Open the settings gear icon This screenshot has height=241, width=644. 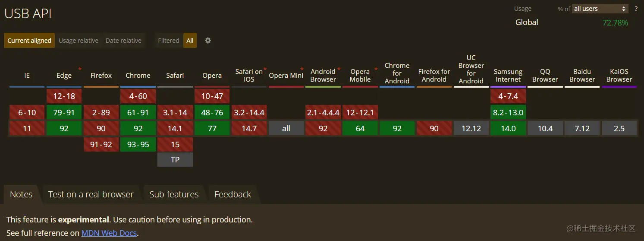208,40
